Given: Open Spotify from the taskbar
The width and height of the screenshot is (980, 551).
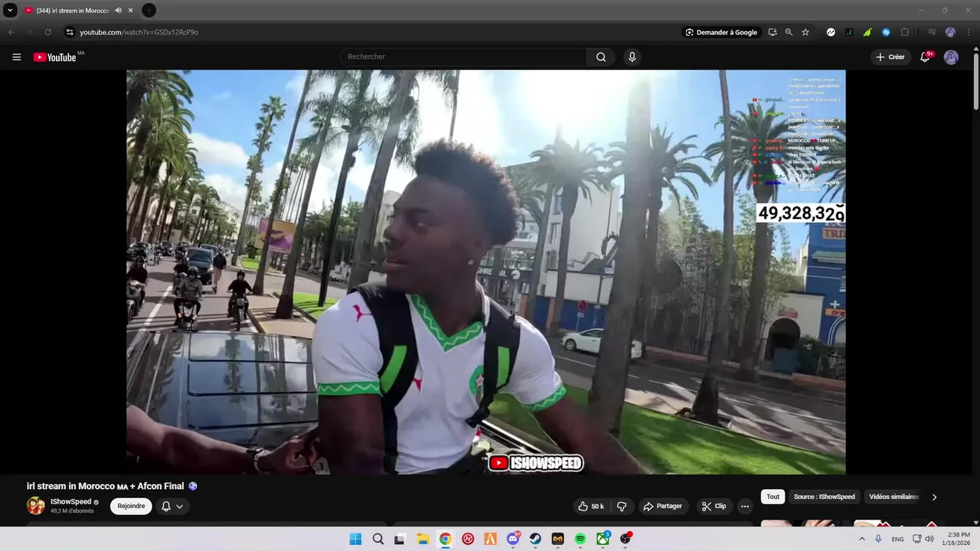Looking at the screenshot, I should click(580, 539).
